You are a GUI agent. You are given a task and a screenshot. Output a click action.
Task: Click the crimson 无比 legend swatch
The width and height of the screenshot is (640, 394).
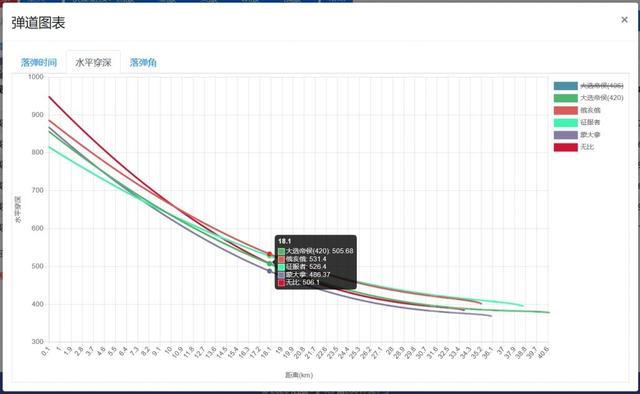566,147
